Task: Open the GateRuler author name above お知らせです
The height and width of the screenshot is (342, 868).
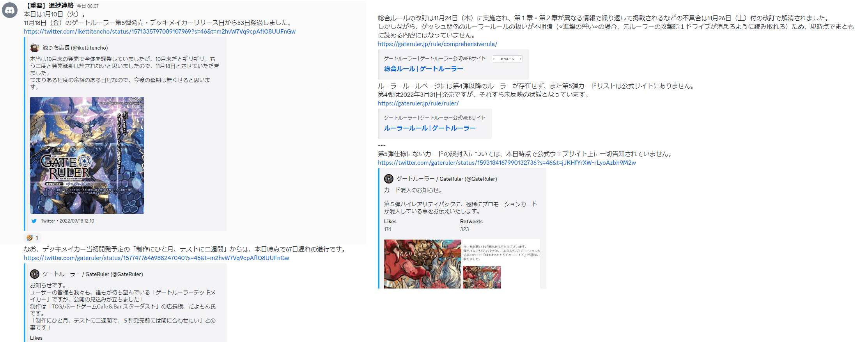Action: [93, 274]
